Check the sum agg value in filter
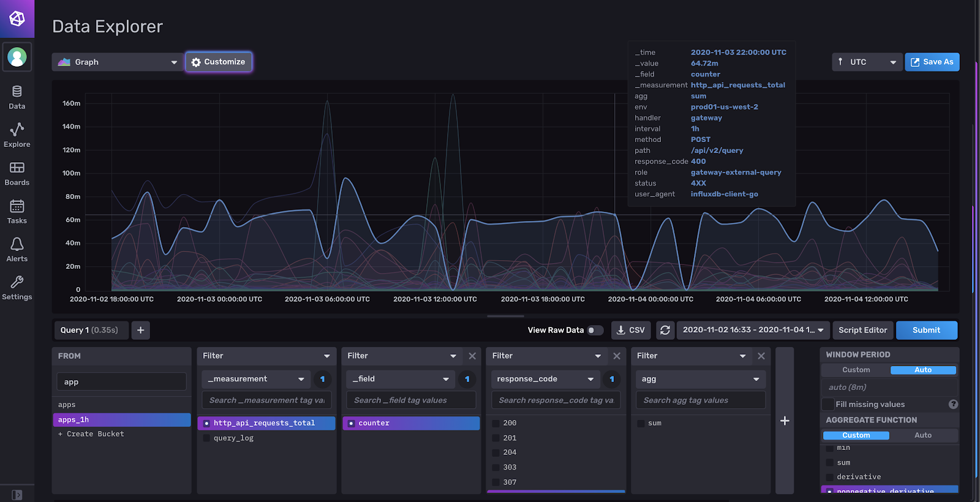980x502 pixels. pyautogui.click(x=641, y=423)
